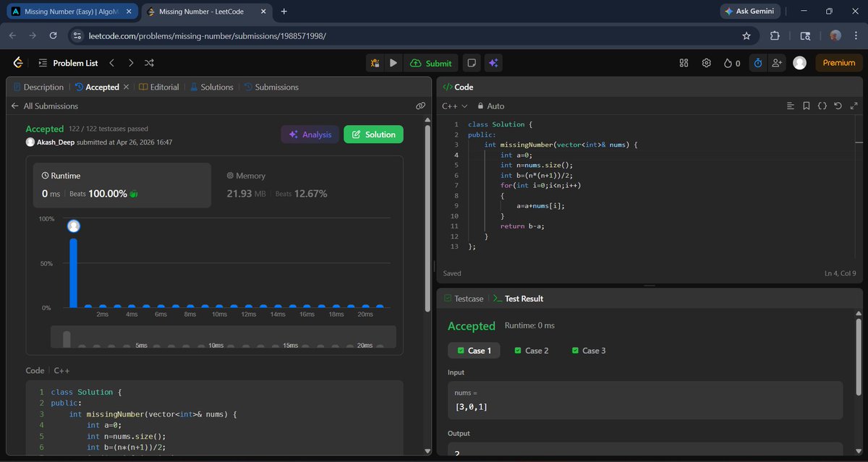Click the green Solution button
The width and height of the screenshot is (868, 462).
pyautogui.click(x=373, y=134)
